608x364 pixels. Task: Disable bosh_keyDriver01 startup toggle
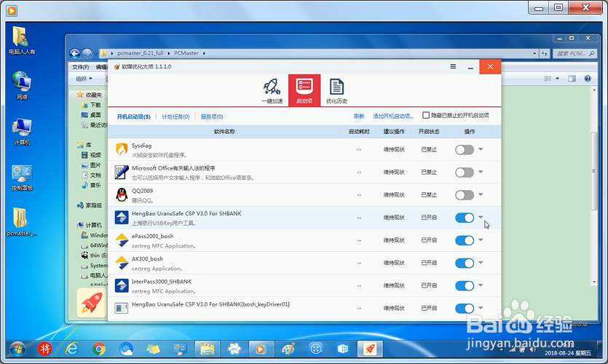[x=465, y=309]
